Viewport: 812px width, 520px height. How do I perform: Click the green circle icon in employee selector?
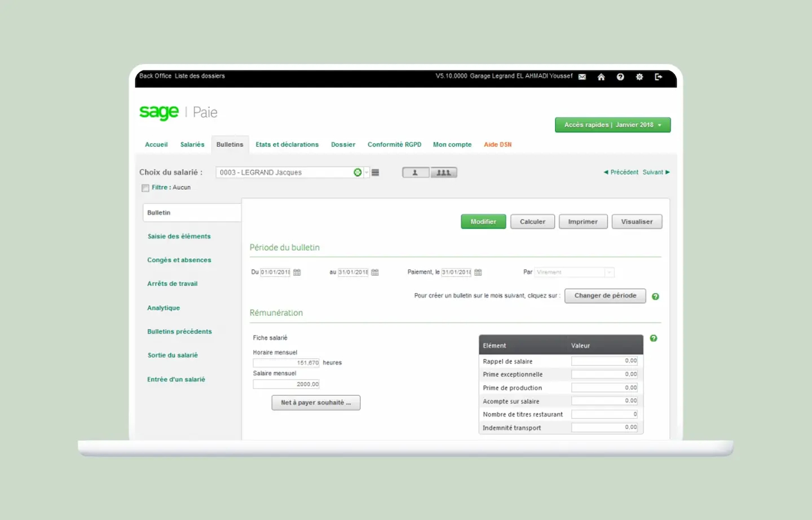click(x=358, y=173)
